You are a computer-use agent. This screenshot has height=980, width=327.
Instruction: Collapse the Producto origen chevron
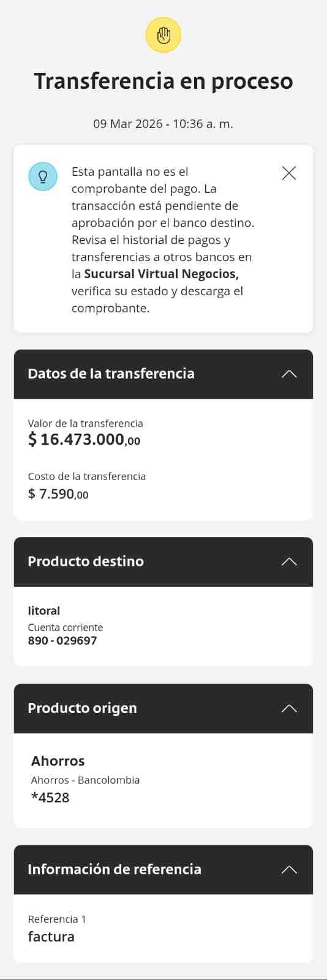point(289,708)
